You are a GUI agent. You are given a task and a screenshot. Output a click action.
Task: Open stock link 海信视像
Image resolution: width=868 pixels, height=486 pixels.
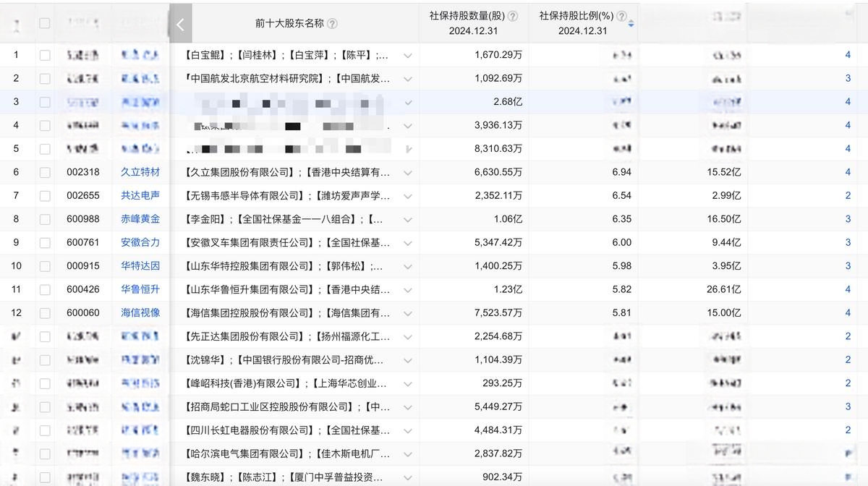[x=140, y=313]
